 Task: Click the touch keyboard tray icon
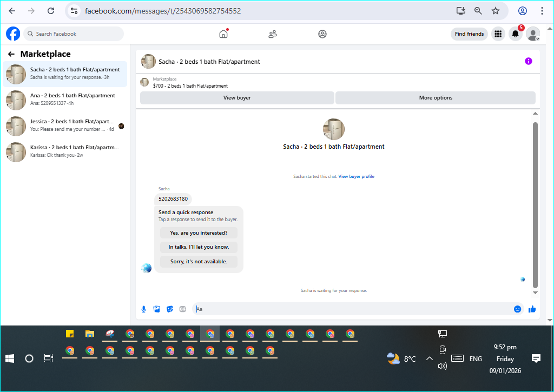click(x=457, y=359)
